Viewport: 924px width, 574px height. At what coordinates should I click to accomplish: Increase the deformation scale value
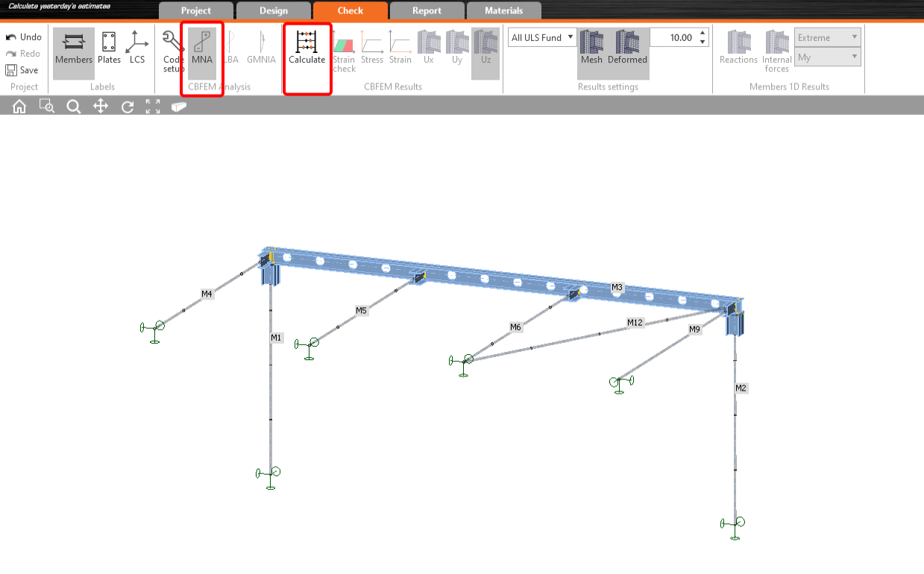(x=703, y=34)
